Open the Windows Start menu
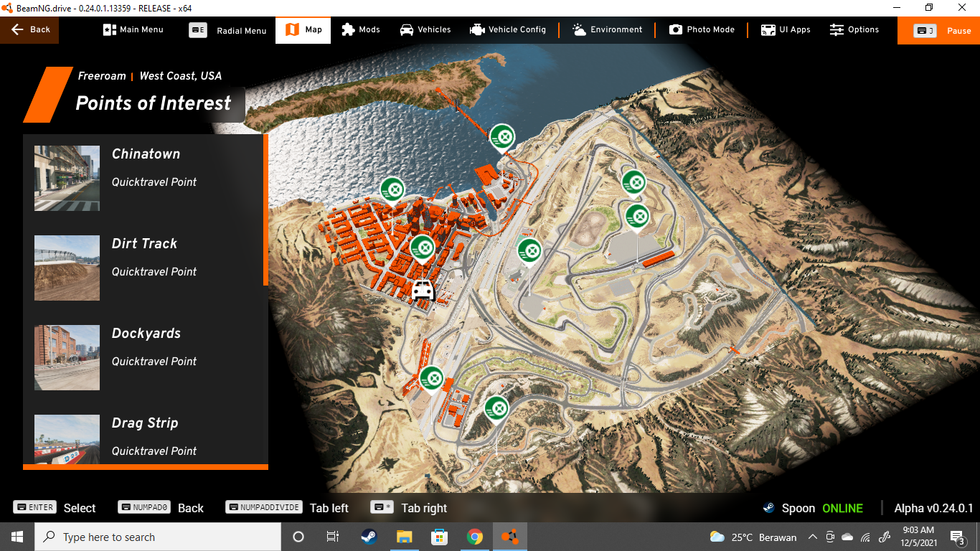The image size is (980, 551). click(17, 537)
